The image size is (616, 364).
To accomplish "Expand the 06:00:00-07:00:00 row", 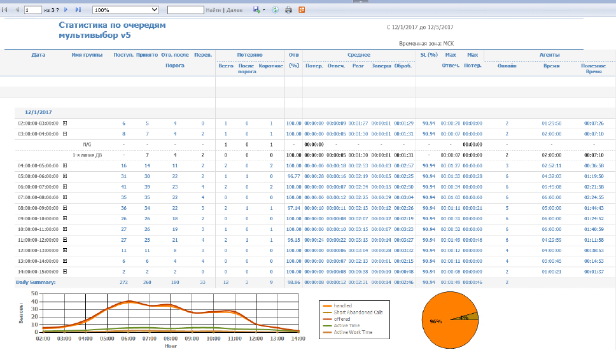I will click(x=65, y=186).
